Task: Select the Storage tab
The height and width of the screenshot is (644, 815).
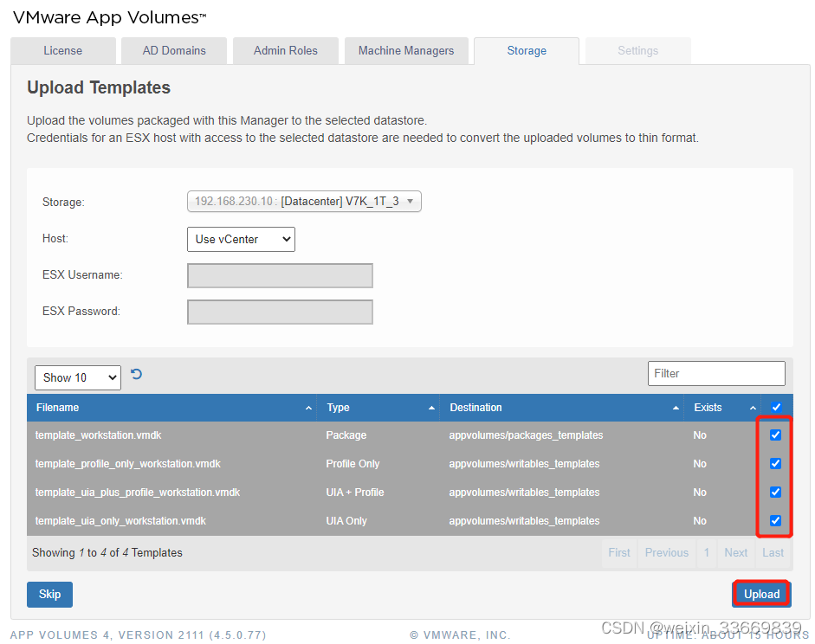Action: (527, 50)
